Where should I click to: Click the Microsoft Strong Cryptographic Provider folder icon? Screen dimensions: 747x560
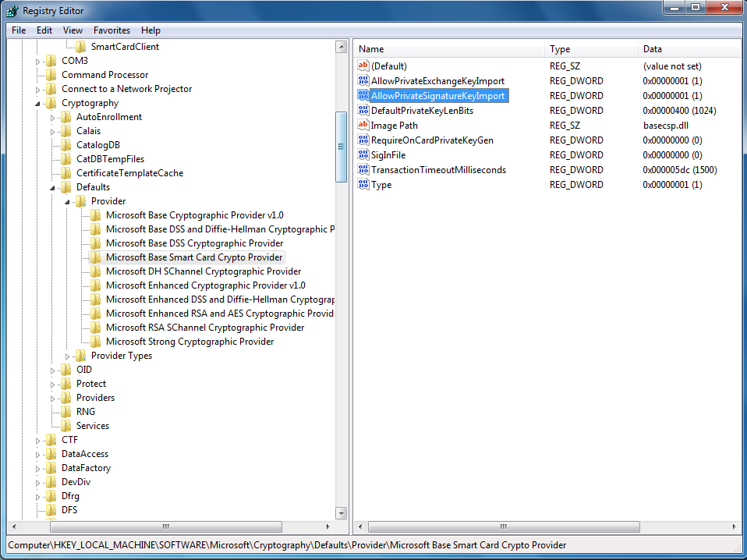tap(96, 342)
